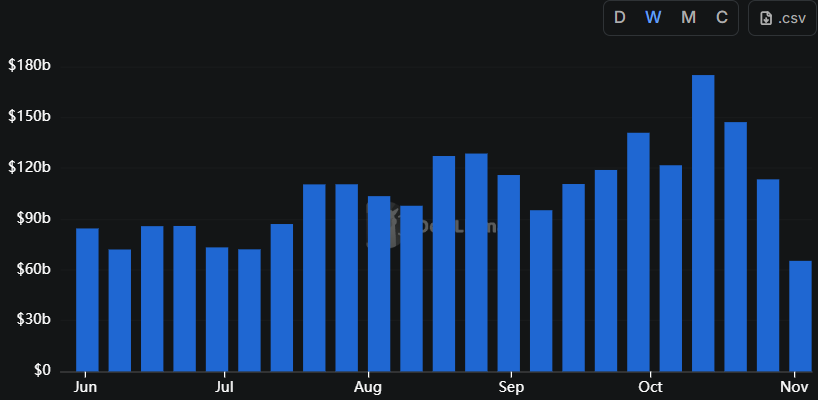
Task: Click the $150b y-axis label
Action: pos(30,117)
